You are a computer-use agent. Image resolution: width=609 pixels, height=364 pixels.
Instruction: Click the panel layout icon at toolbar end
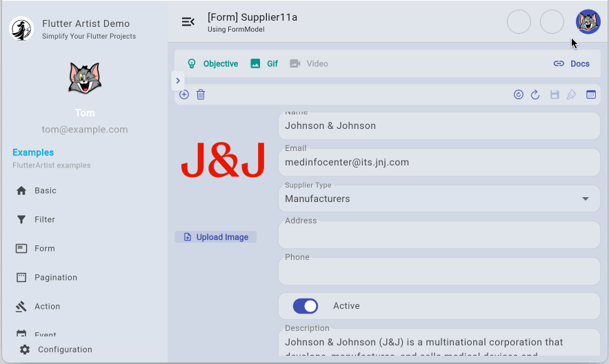591,94
